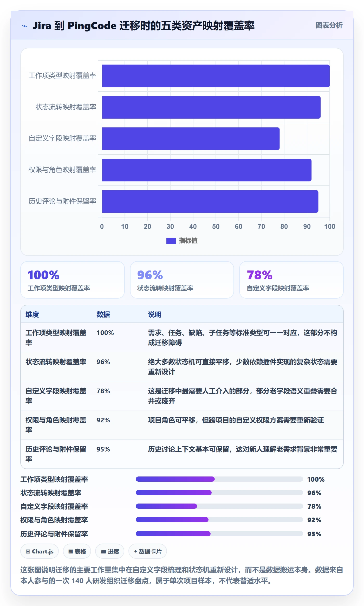Click the 95% cell in the table
Viewport: 364px width, 606px height.
tap(103, 449)
